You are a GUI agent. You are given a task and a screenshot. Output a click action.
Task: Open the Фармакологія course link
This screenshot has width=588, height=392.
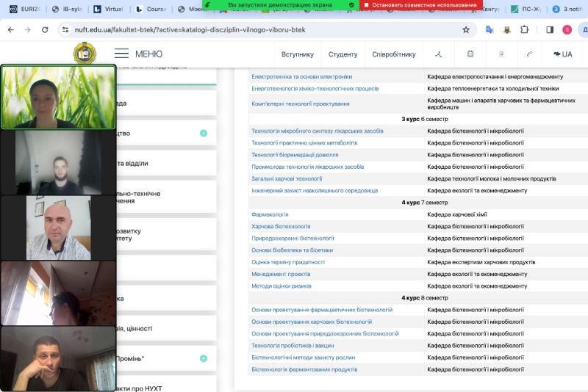tap(270, 214)
